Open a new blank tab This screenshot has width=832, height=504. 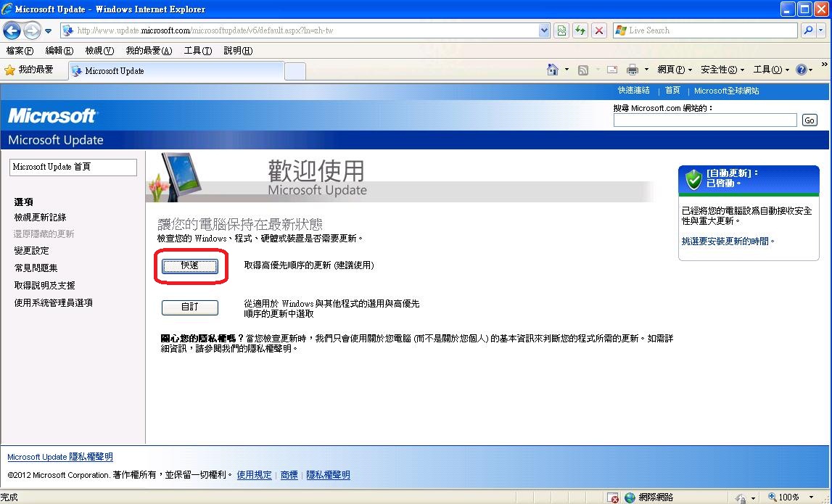[x=295, y=71]
